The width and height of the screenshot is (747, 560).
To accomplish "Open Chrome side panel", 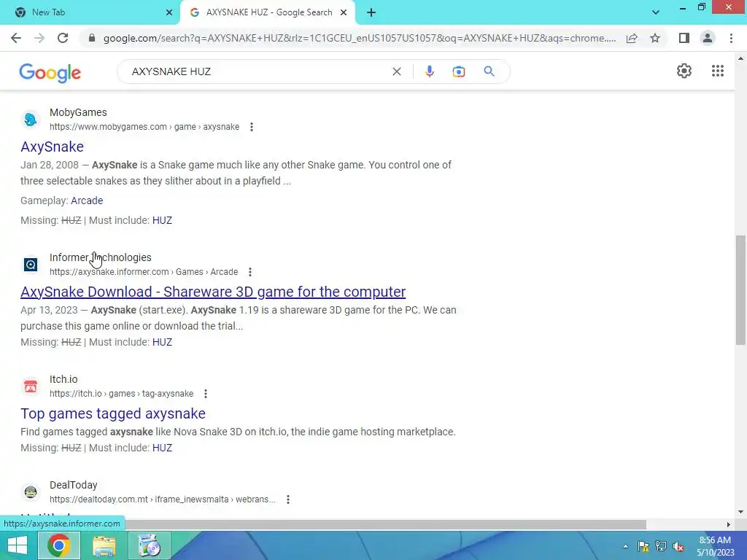I will tap(684, 38).
